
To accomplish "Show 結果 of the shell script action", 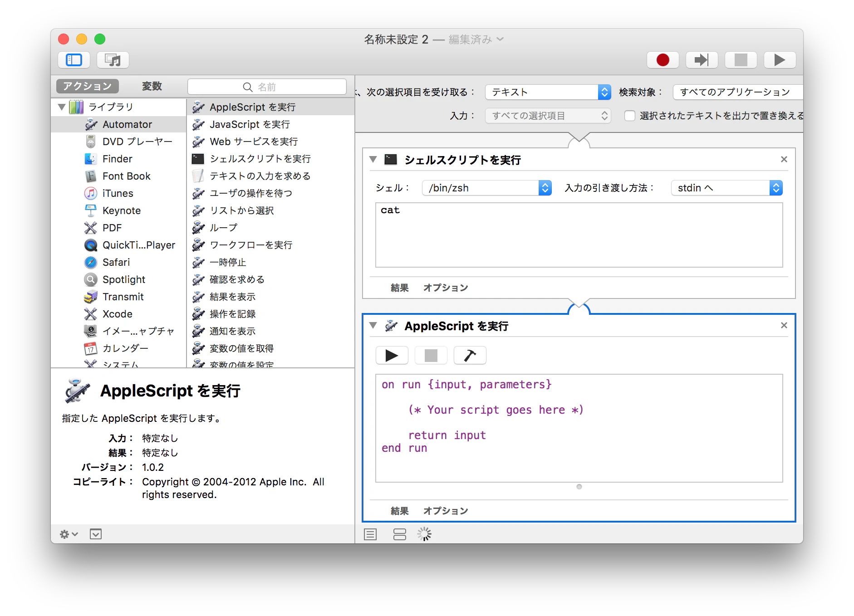I will (399, 288).
